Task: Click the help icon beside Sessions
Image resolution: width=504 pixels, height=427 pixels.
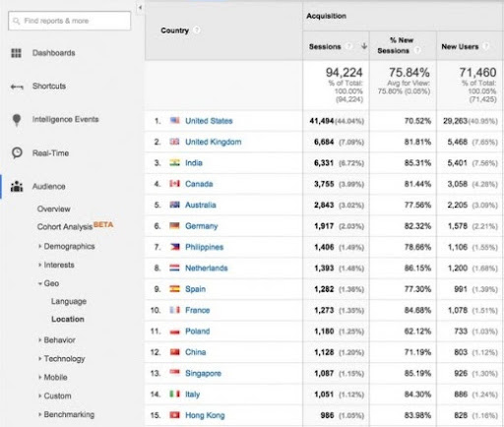Action: (349, 46)
